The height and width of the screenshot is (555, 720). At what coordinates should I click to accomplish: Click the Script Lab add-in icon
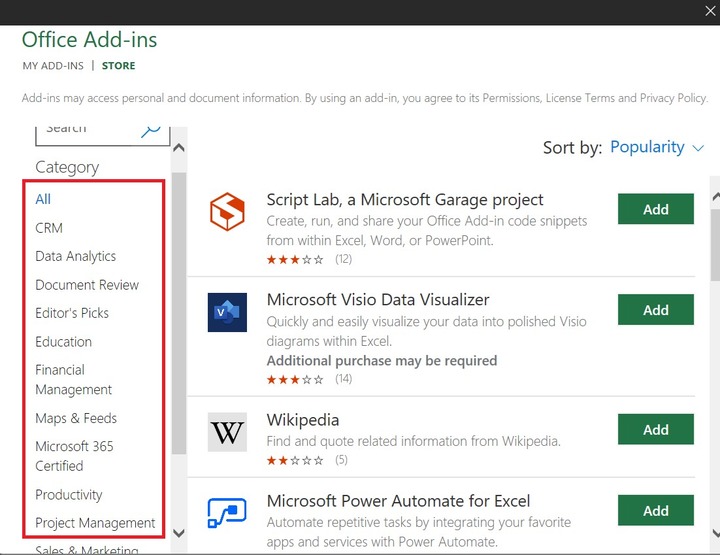[227, 212]
